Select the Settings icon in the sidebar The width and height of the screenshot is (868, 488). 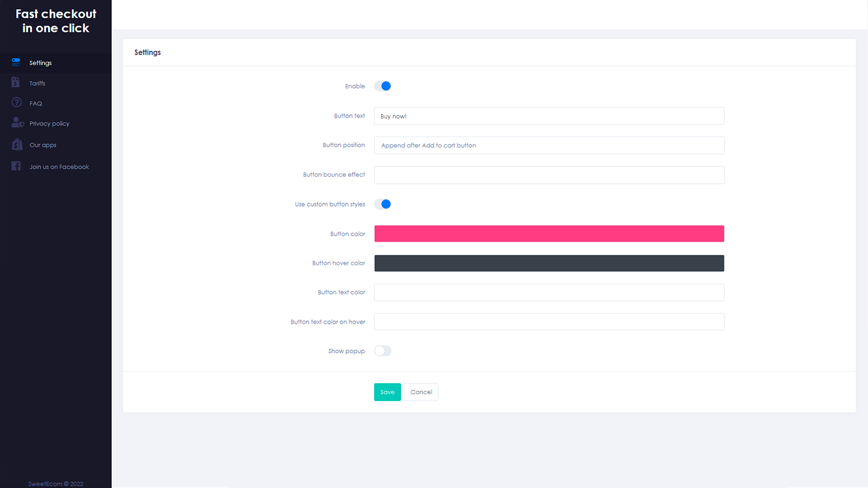coord(15,62)
